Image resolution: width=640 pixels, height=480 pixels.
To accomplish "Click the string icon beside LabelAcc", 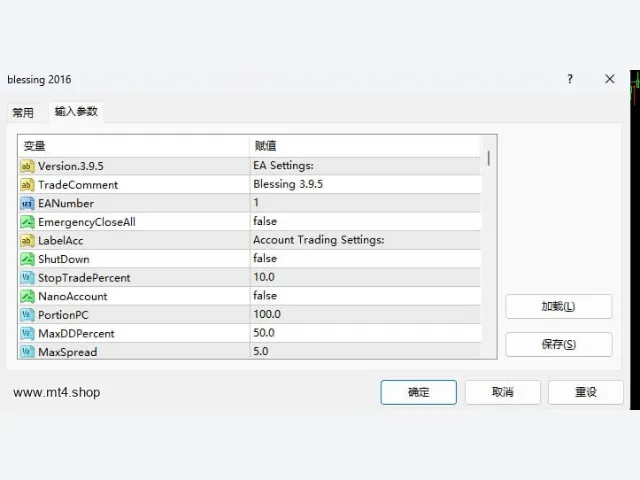I will point(27,240).
